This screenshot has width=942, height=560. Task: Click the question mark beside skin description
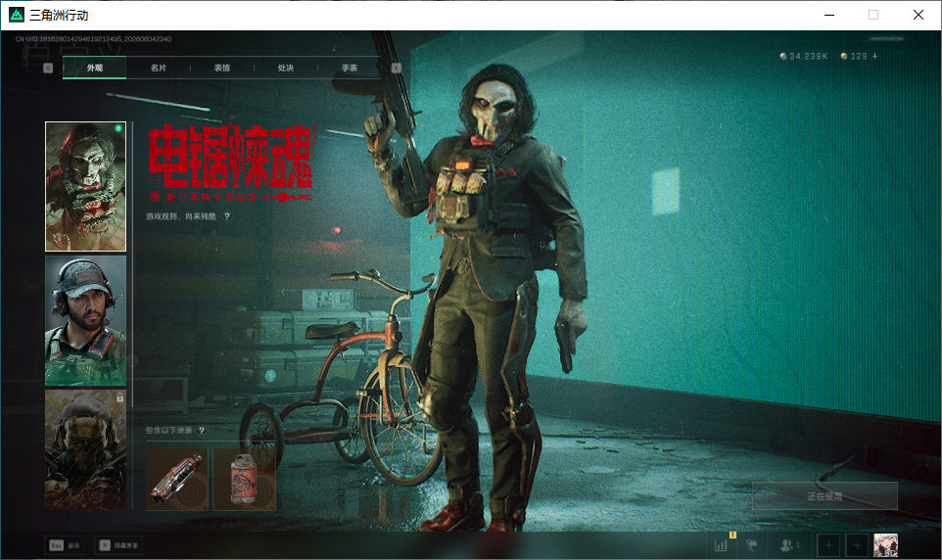pos(227,216)
